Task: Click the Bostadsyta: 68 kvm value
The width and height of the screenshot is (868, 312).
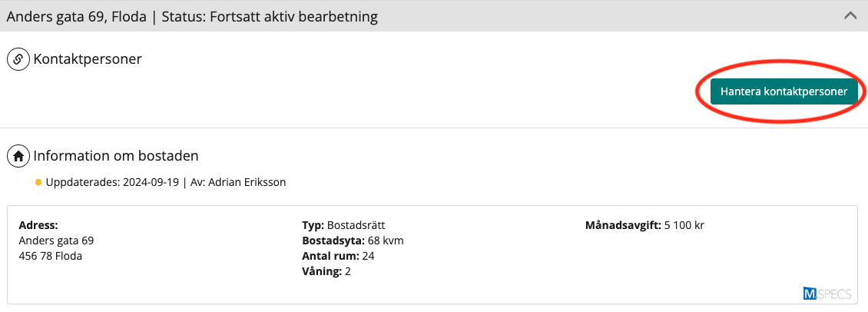Action: [353, 241]
